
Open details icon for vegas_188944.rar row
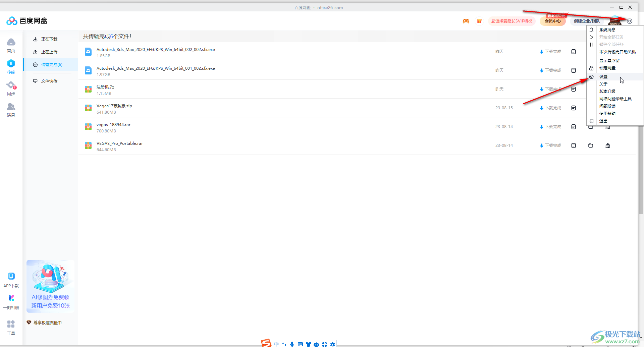tap(574, 127)
